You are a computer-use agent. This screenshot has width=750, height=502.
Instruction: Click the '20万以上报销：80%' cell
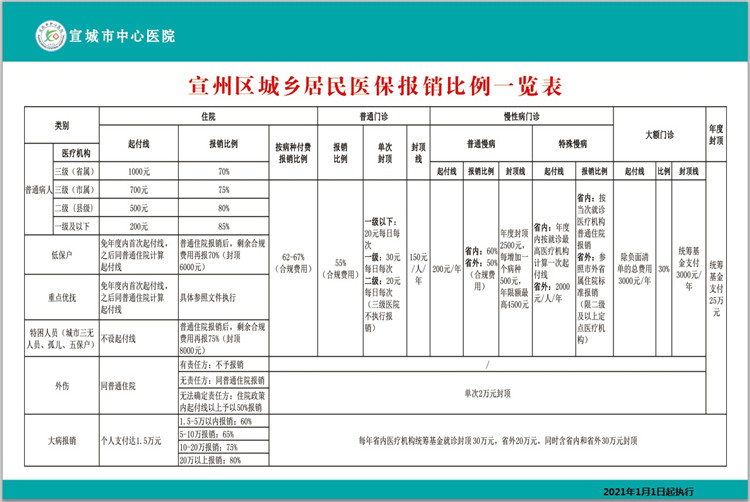[x=223, y=460]
